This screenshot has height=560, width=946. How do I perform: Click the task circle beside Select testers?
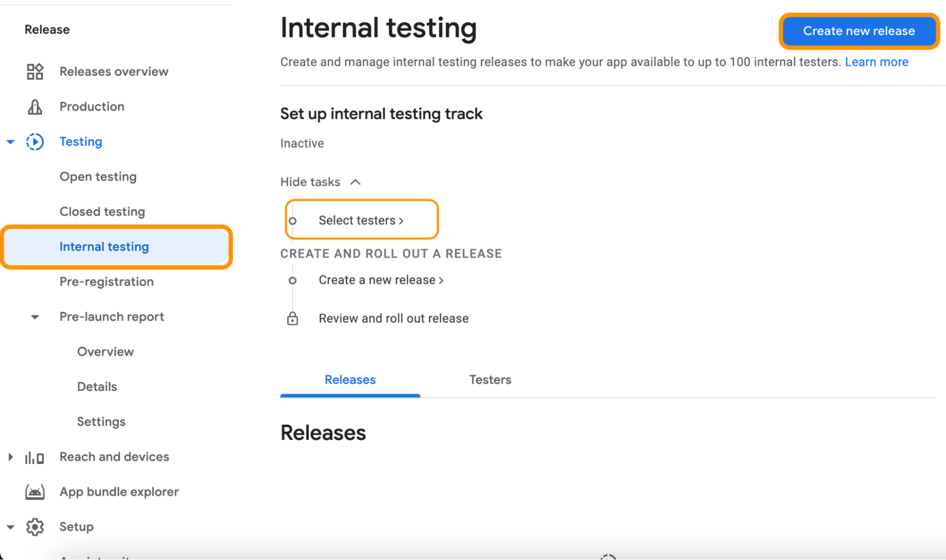293,220
